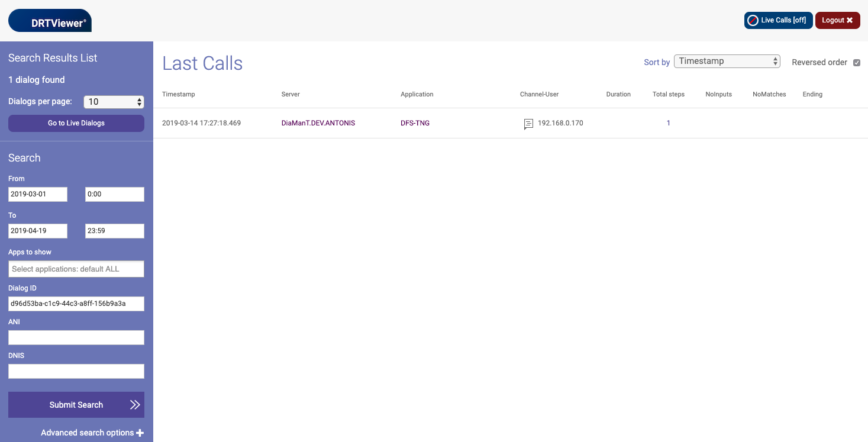Open the server DiaManT.DEV.ANTONIS

(x=318, y=123)
